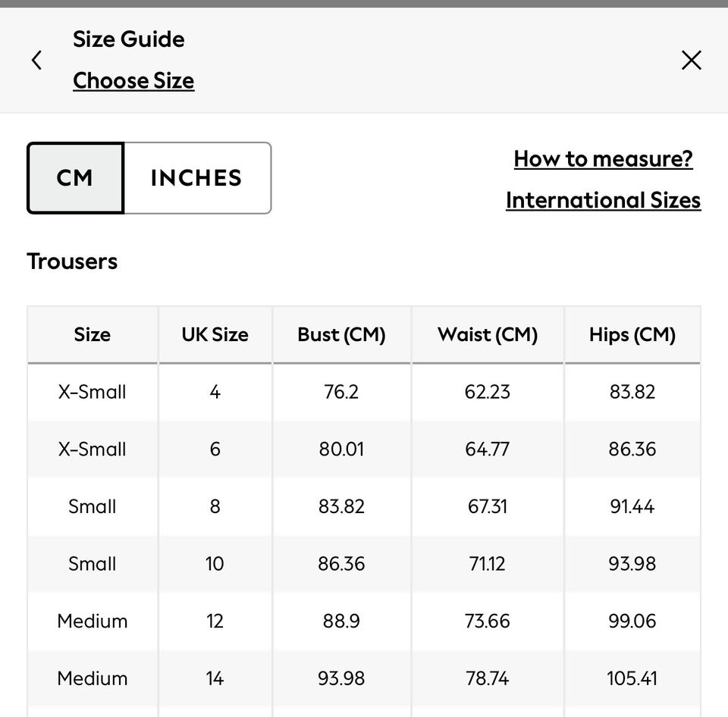Click the Waist (CM) column header
728x717 pixels.
point(488,334)
